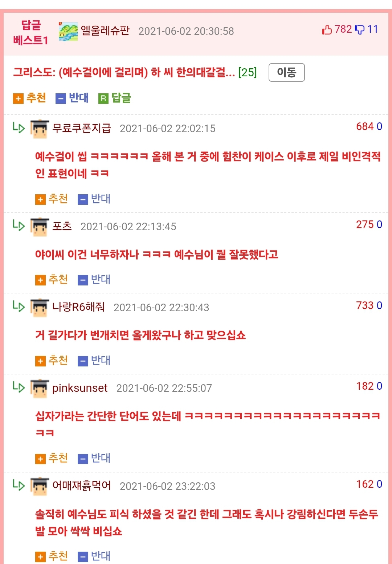Downvote 무료쿠폰지급's reply with 반대
This screenshot has width=392, height=564.
94,199
